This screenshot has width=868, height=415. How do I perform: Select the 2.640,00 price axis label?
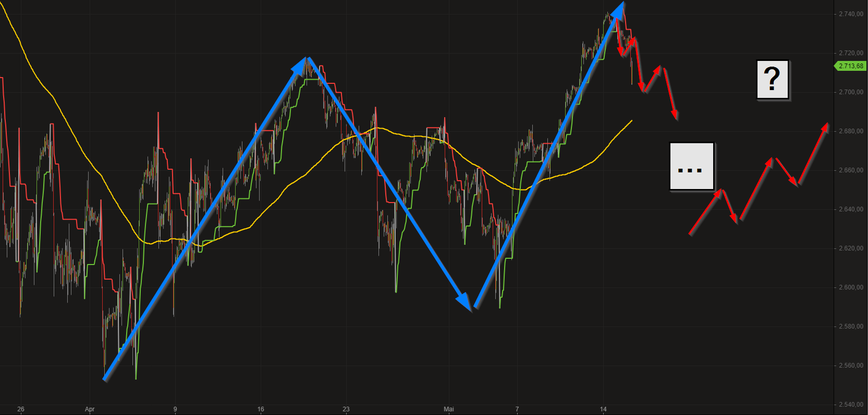851,209
